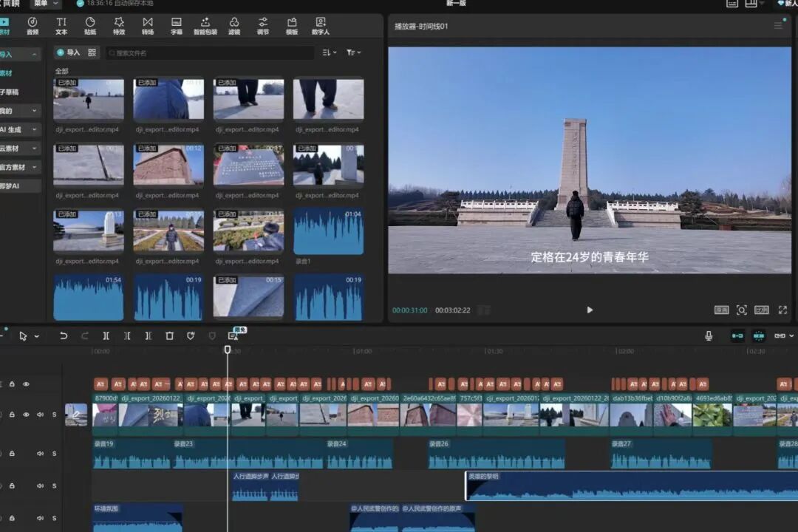
Task: Click the 导入 import button
Action: click(69, 52)
